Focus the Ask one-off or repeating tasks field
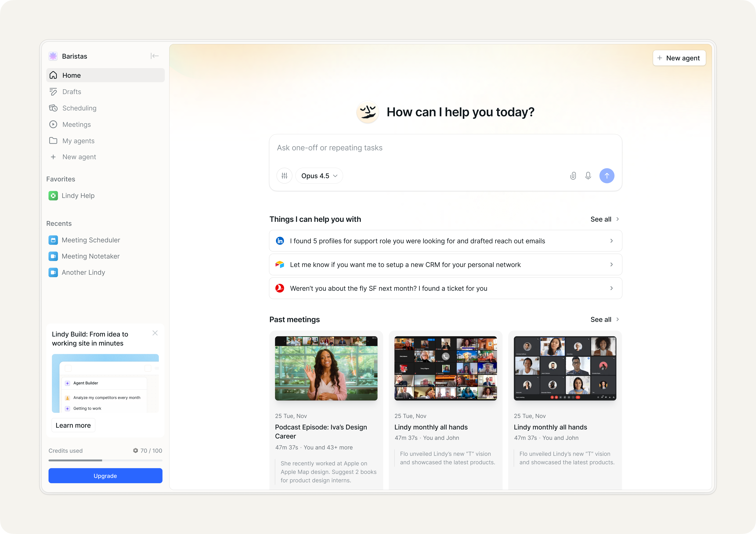 pyautogui.click(x=446, y=148)
